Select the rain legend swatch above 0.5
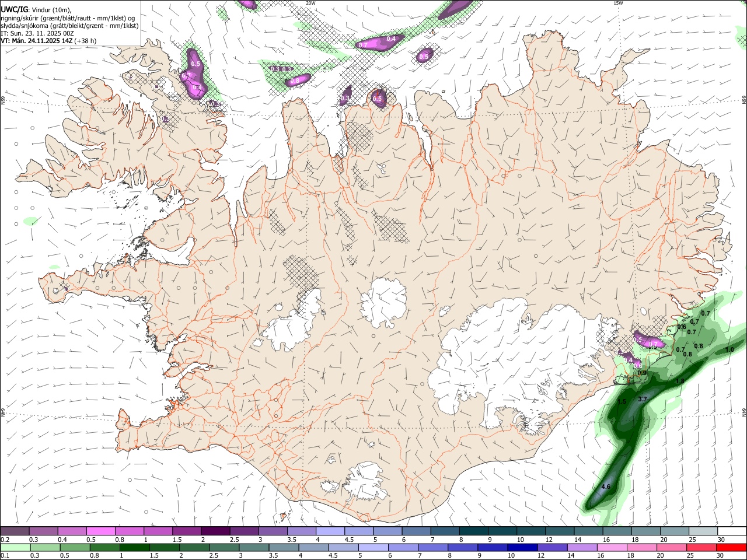 tap(74, 547)
